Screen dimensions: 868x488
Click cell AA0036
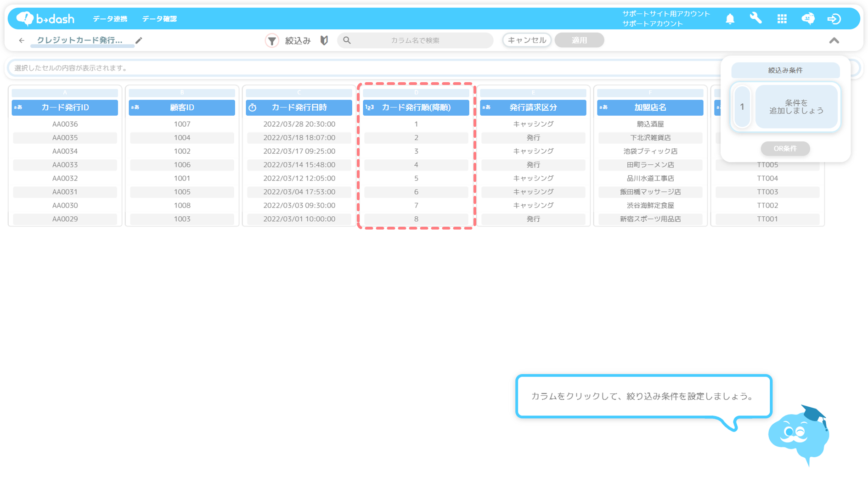point(65,124)
